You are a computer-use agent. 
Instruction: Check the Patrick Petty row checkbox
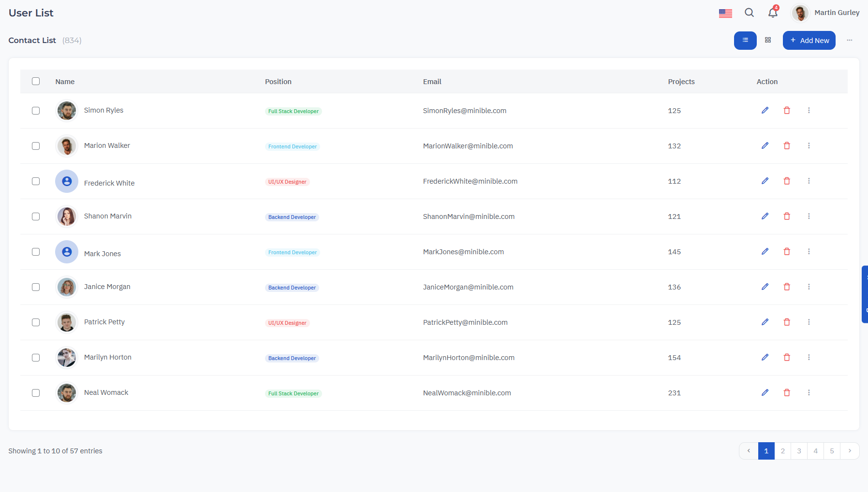[x=36, y=322]
